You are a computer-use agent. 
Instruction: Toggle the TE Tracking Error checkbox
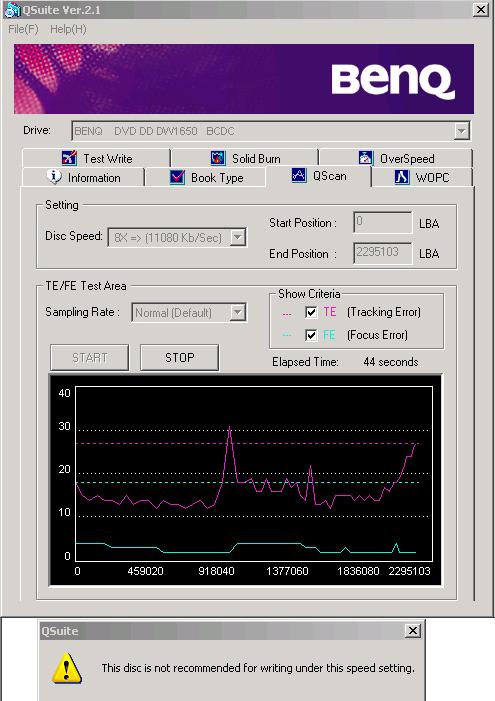311,312
